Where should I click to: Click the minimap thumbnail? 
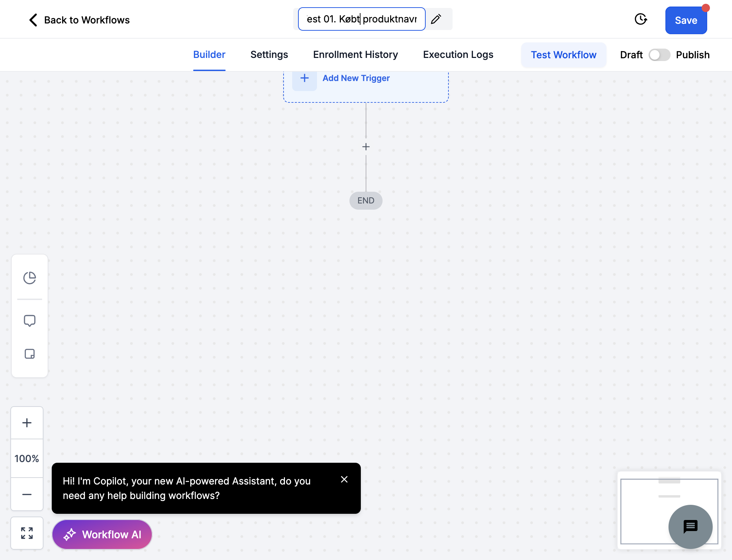(x=669, y=510)
